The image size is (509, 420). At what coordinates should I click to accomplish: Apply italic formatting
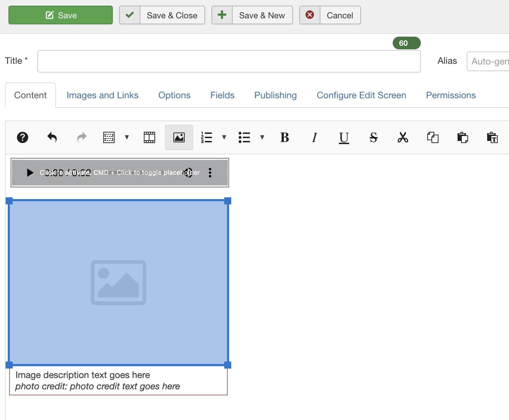(x=314, y=137)
